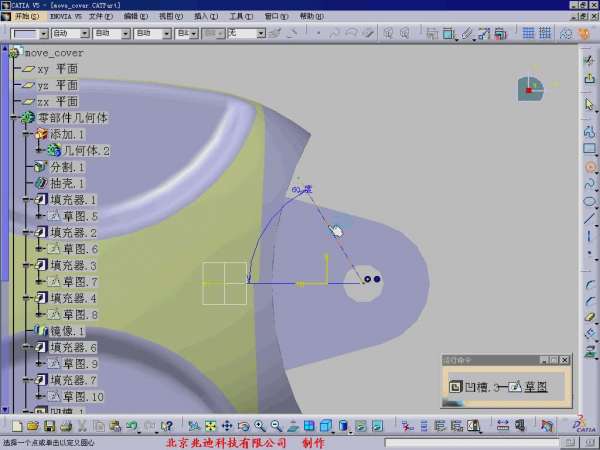Click the Print icon in bottom toolbar
Screen dimensions: 600x450
(x=66, y=426)
